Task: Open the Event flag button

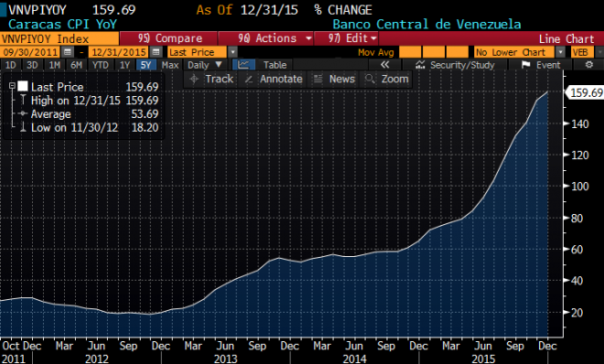Action: (x=541, y=65)
